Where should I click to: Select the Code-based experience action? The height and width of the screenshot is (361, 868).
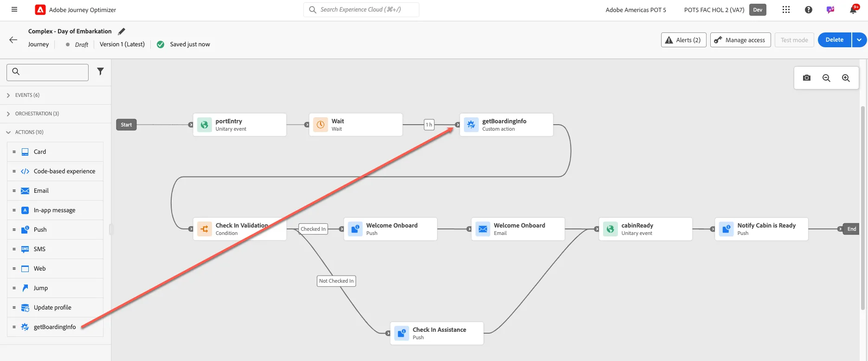(55, 171)
